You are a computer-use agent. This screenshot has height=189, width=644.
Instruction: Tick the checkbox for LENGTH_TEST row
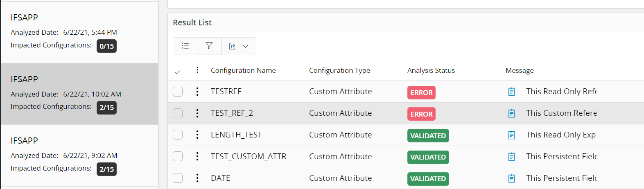[178, 135]
